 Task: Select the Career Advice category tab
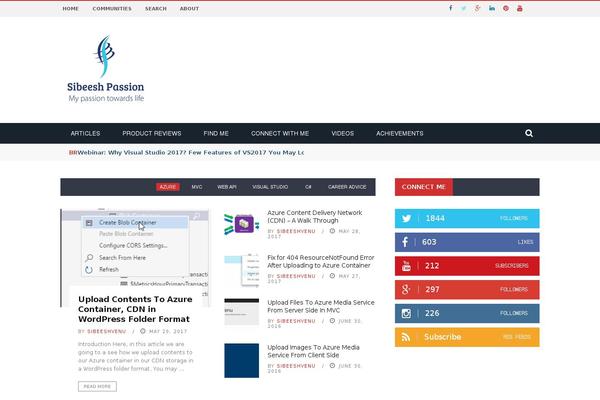pyautogui.click(x=347, y=187)
